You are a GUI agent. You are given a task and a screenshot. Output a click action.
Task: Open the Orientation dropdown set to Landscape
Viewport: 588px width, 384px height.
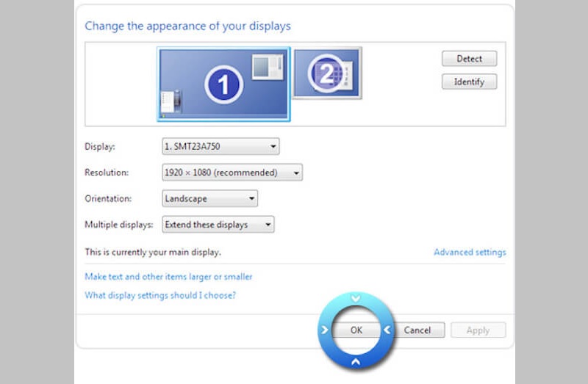click(209, 198)
